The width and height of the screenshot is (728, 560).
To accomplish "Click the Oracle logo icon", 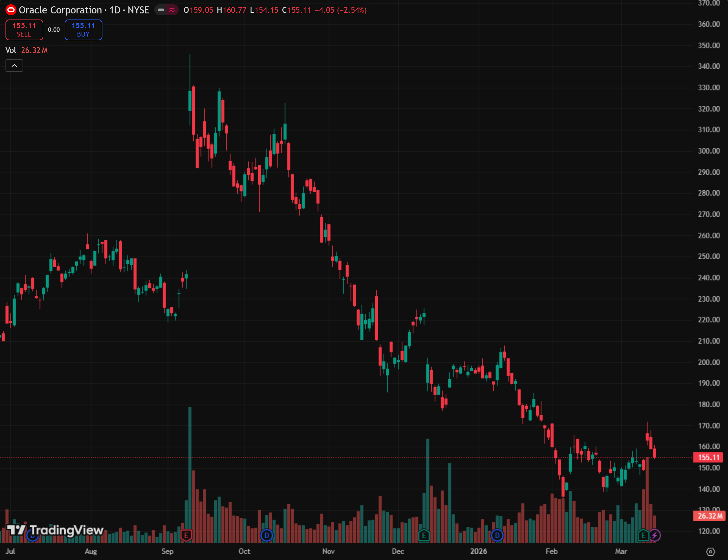I will pyautogui.click(x=11, y=10).
